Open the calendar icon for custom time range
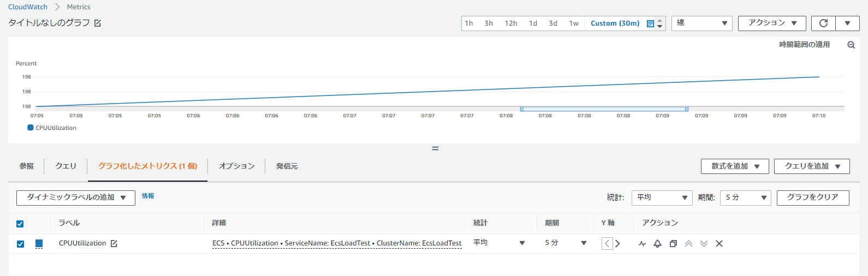This screenshot has width=868, height=276. [x=650, y=23]
